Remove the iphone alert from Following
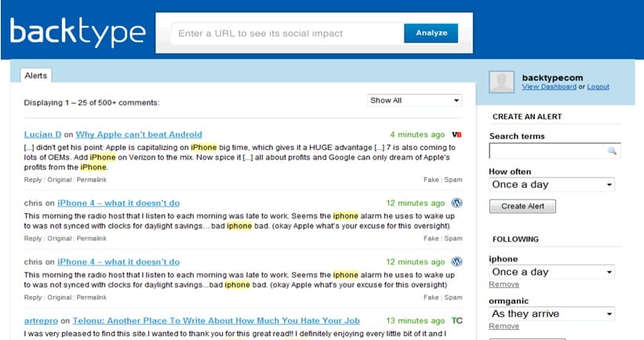Image resolution: width=644 pixels, height=340 pixels. click(504, 284)
